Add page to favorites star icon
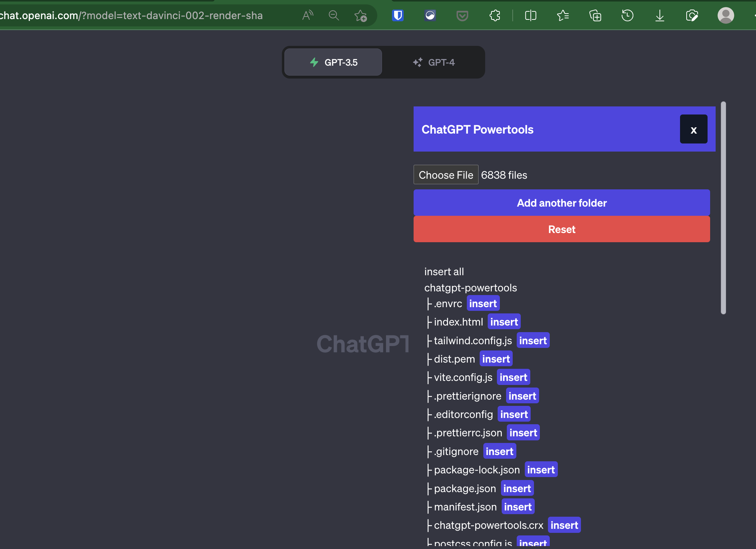Viewport: 756px width, 549px height. click(360, 15)
